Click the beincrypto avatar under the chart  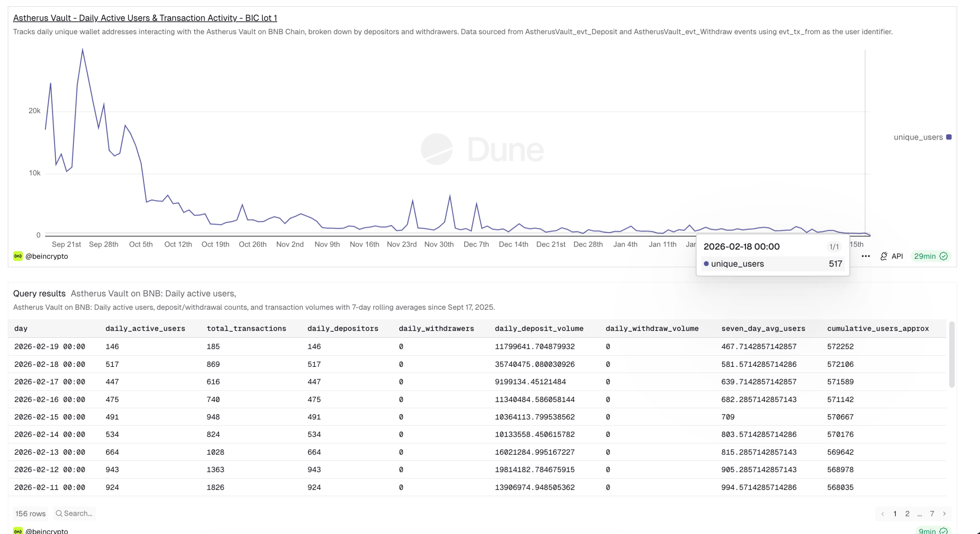[x=18, y=256]
